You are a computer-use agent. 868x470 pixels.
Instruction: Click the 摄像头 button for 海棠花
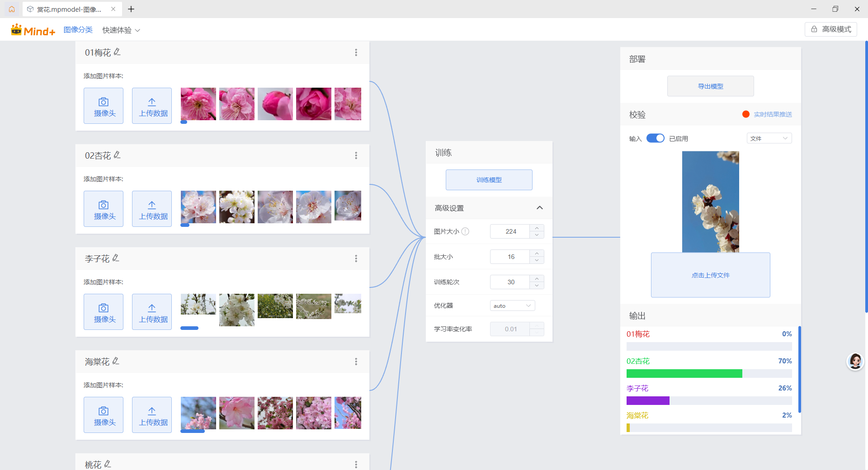click(x=104, y=415)
